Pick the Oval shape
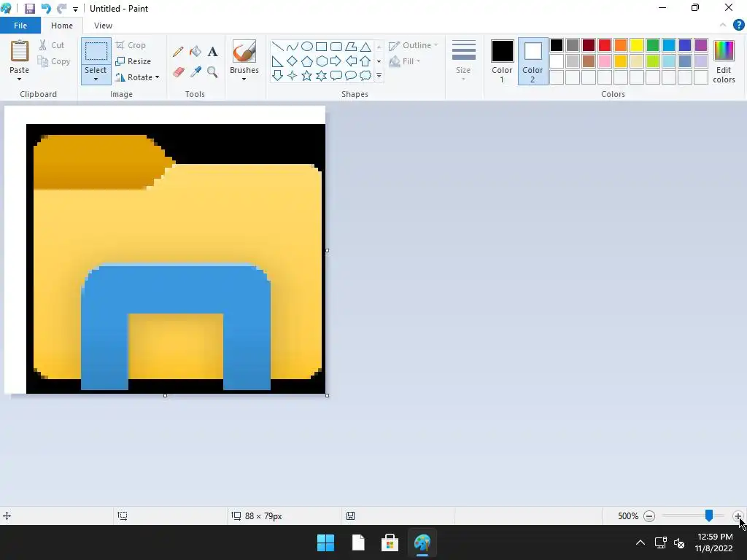Image resolution: width=747 pixels, height=560 pixels. point(307,47)
